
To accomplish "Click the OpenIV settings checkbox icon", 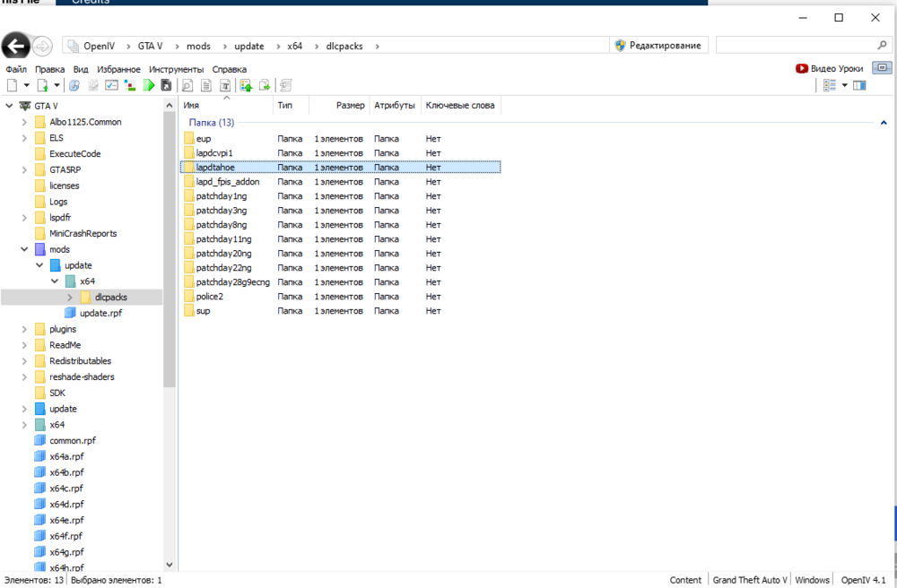I will [110, 84].
